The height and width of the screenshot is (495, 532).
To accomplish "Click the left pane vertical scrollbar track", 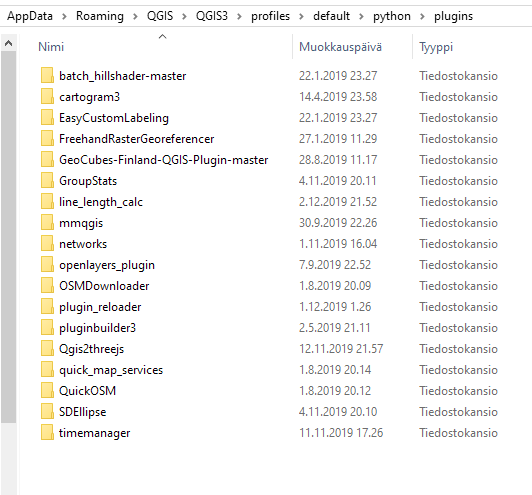I will (x=8, y=458).
